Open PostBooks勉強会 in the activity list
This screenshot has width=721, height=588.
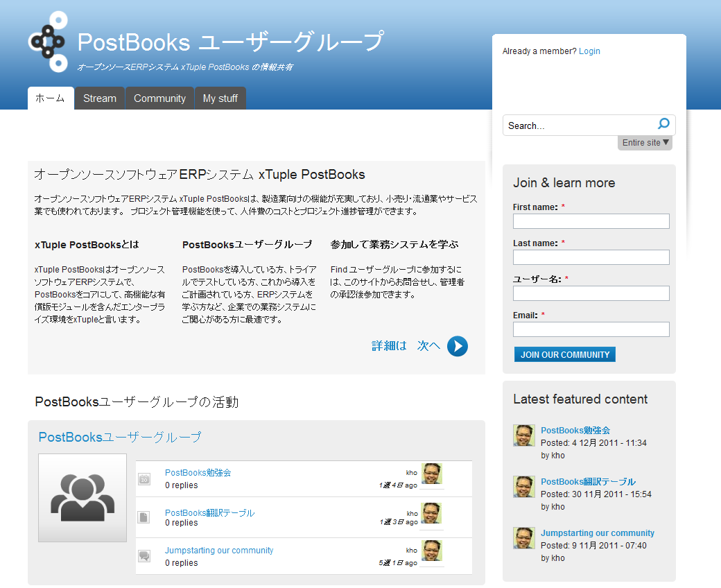point(198,473)
